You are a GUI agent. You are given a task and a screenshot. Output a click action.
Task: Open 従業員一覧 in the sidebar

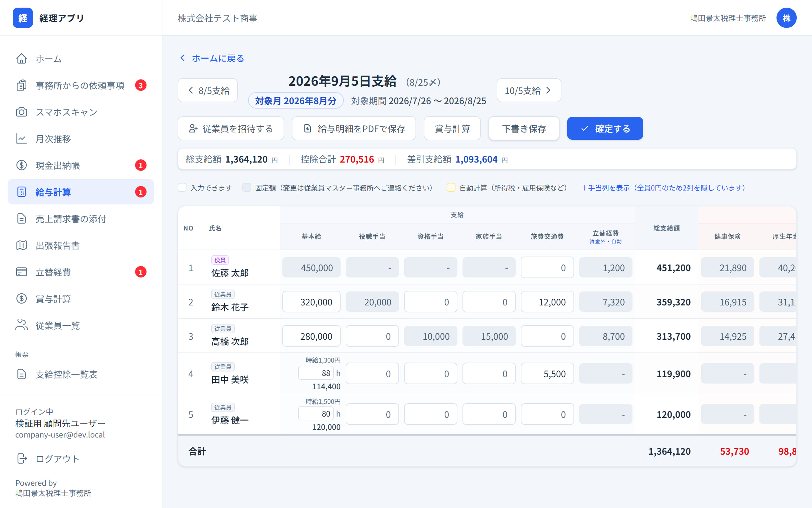(x=81, y=325)
